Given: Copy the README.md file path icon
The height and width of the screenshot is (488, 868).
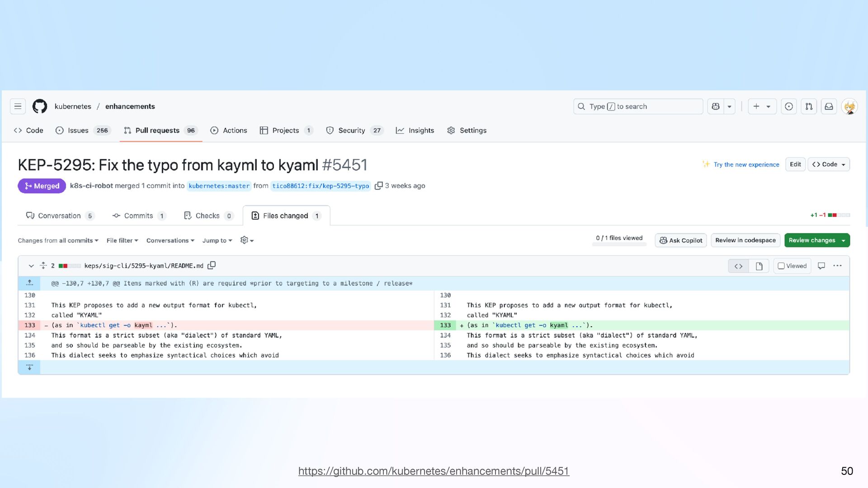Looking at the screenshot, I should coord(212,266).
